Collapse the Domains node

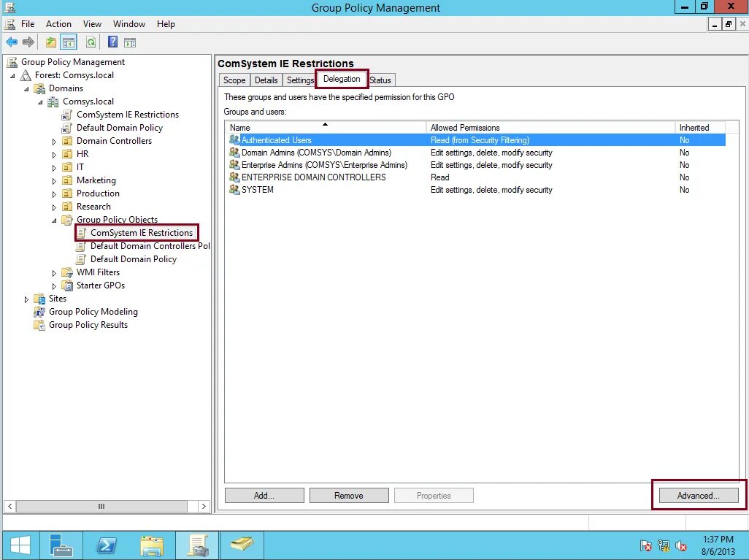point(26,89)
